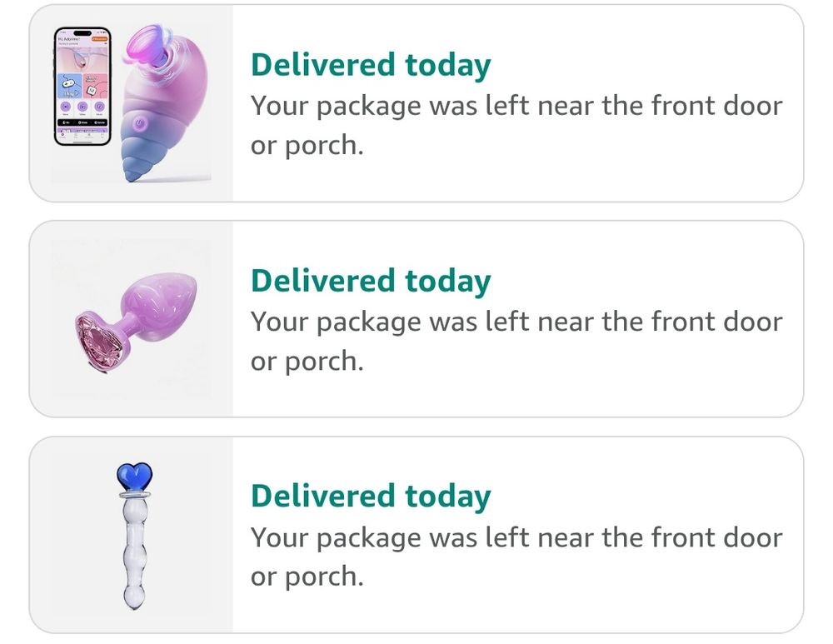Tap "or porch." text in the bottom card
Image resolution: width=833 pixels, height=644 pixels.
click(307, 577)
